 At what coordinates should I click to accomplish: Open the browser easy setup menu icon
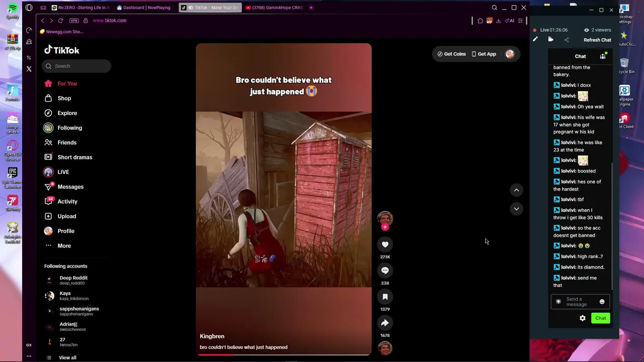click(520, 21)
